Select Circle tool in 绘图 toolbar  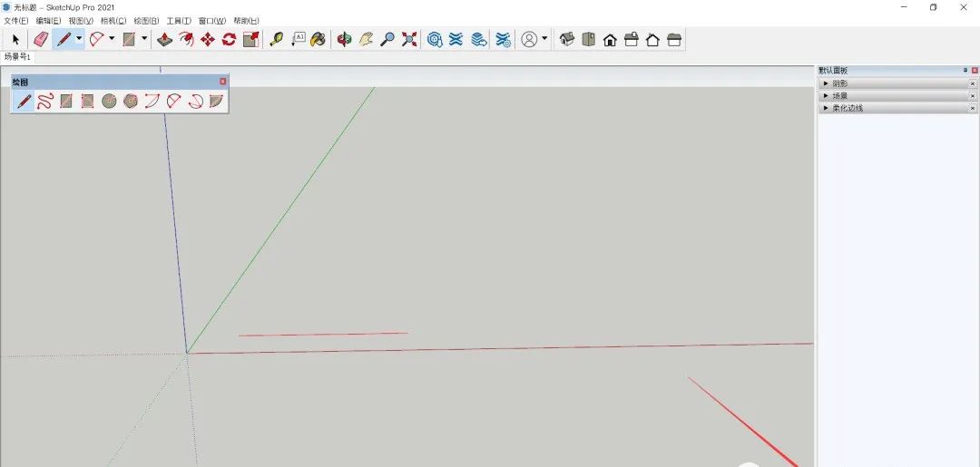click(x=110, y=101)
